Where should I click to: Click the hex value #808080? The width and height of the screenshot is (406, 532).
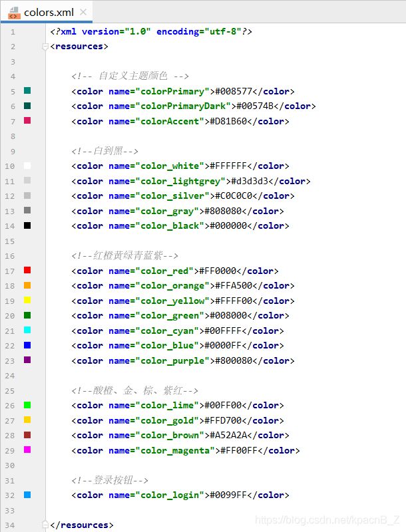(223, 211)
